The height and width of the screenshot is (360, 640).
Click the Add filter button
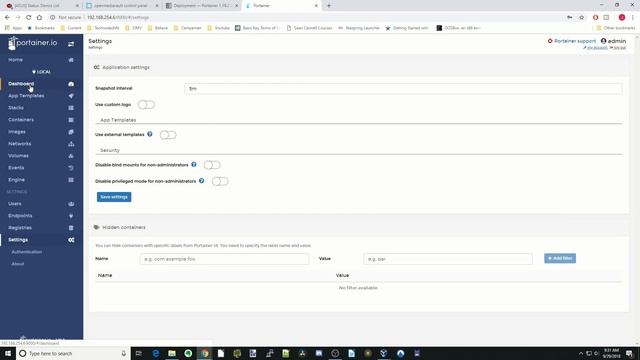pos(560,258)
